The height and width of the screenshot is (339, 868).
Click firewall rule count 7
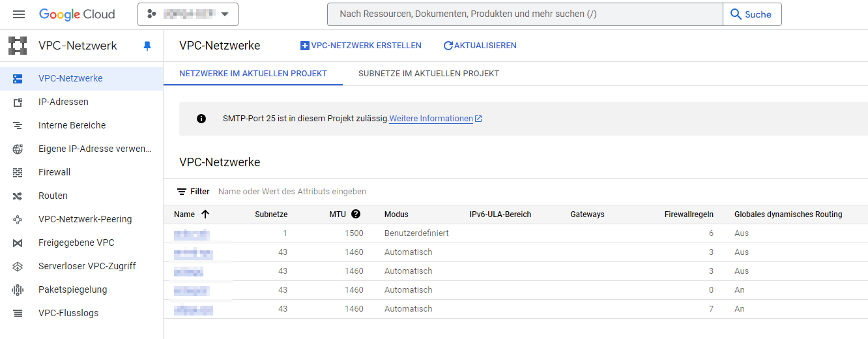[x=711, y=309]
